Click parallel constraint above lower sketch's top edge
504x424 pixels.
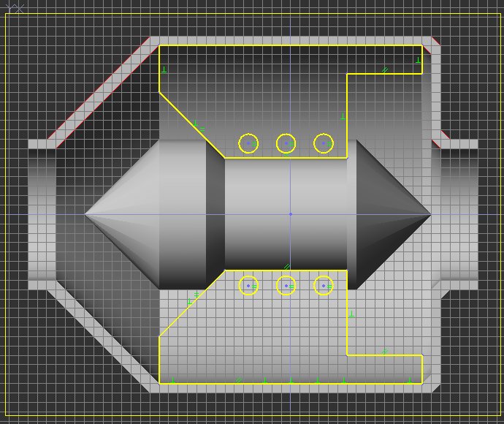pos(286,266)
